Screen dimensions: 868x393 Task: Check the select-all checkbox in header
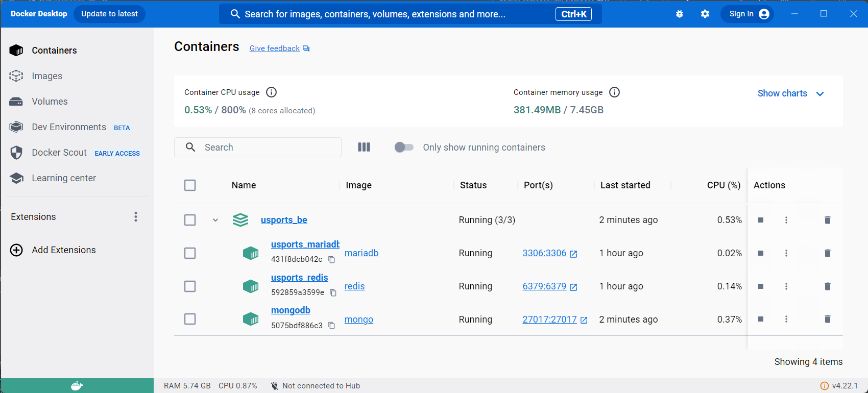click(190, 185)
